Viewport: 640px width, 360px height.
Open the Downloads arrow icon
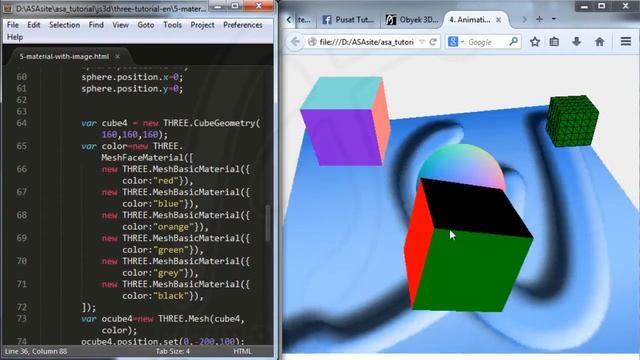click(x=576, y=42)
